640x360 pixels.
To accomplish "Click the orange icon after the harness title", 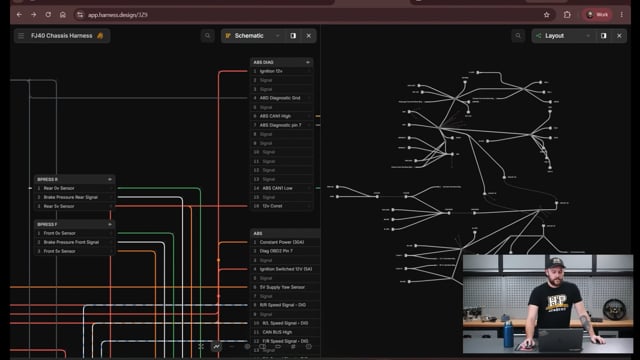I will point(100,36).
